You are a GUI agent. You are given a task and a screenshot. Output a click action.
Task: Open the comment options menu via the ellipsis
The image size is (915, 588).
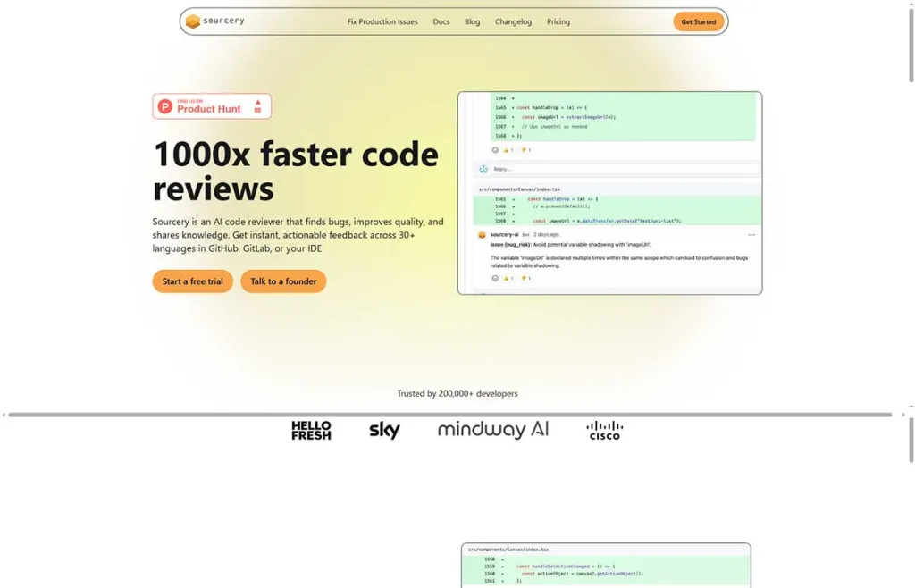coord(751,232)
